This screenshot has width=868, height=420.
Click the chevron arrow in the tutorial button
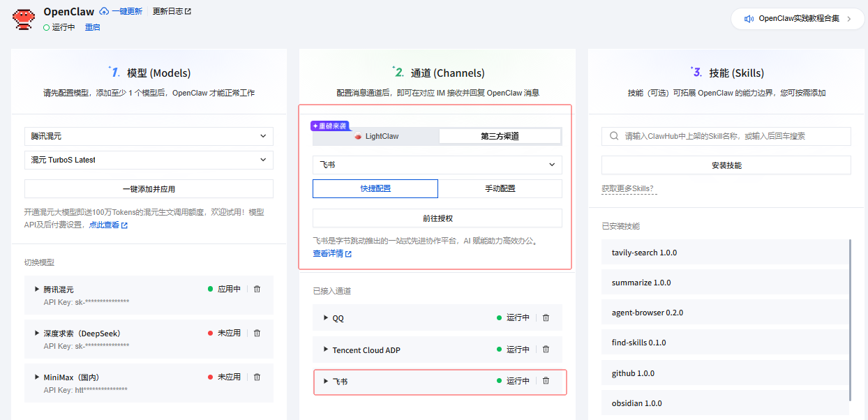(849, 19)
